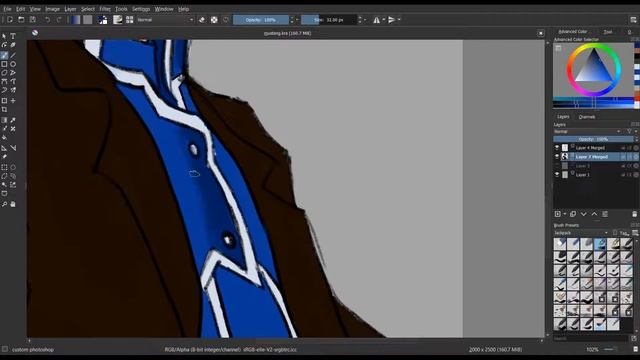
Task: Select the Gradient tool
Action: (4, 120)
